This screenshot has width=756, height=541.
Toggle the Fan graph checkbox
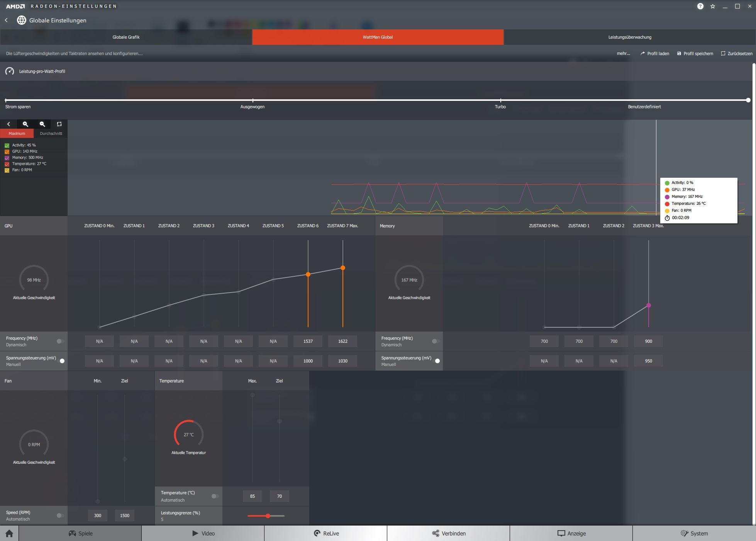pyautogui.click(x=7, y=170)
